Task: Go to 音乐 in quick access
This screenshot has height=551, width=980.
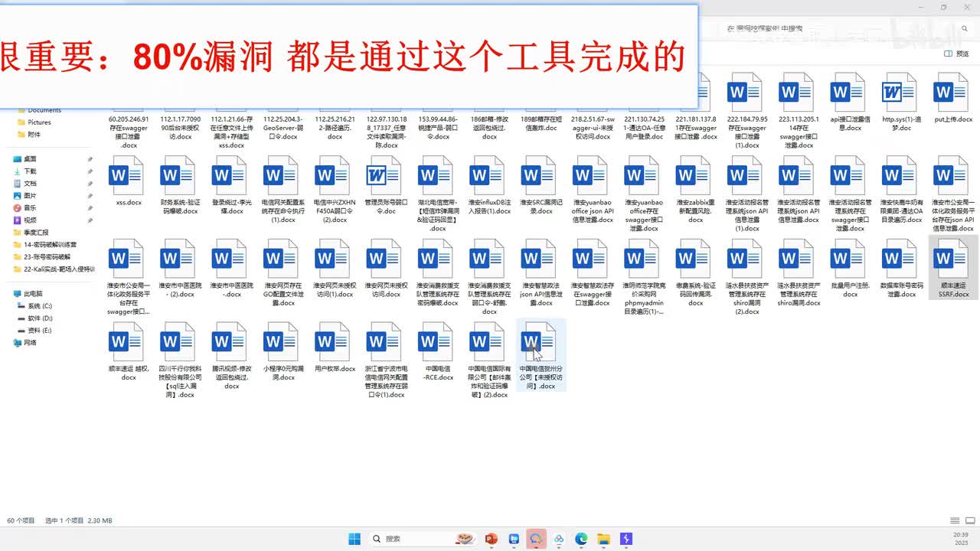Action: point(31,208)
